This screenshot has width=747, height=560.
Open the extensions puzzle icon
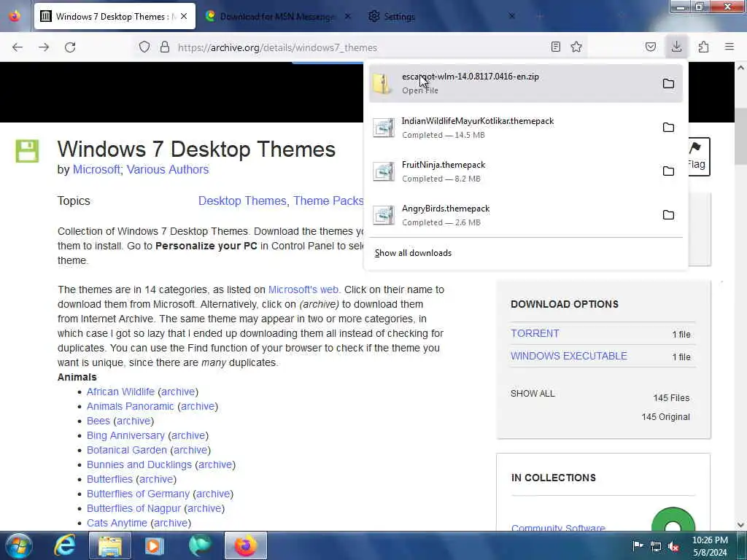703,47
